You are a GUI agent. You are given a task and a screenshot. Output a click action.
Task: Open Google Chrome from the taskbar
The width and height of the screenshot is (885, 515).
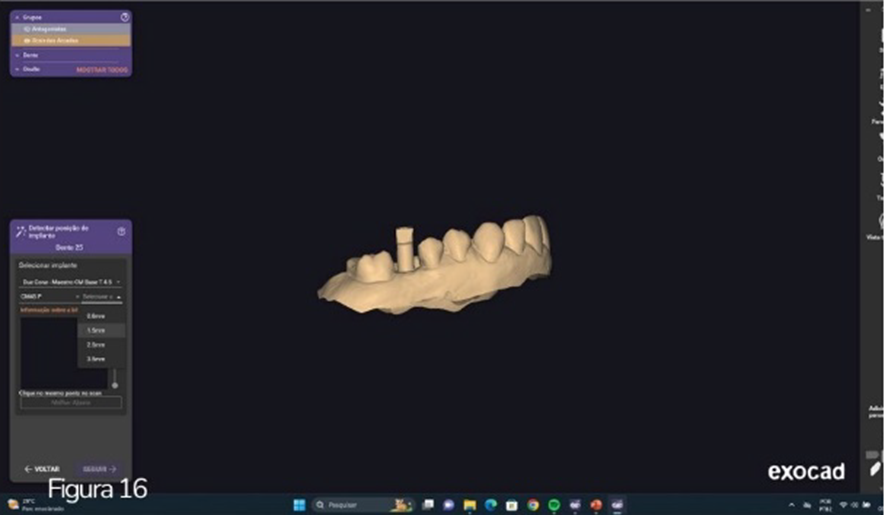pos(533,505)
